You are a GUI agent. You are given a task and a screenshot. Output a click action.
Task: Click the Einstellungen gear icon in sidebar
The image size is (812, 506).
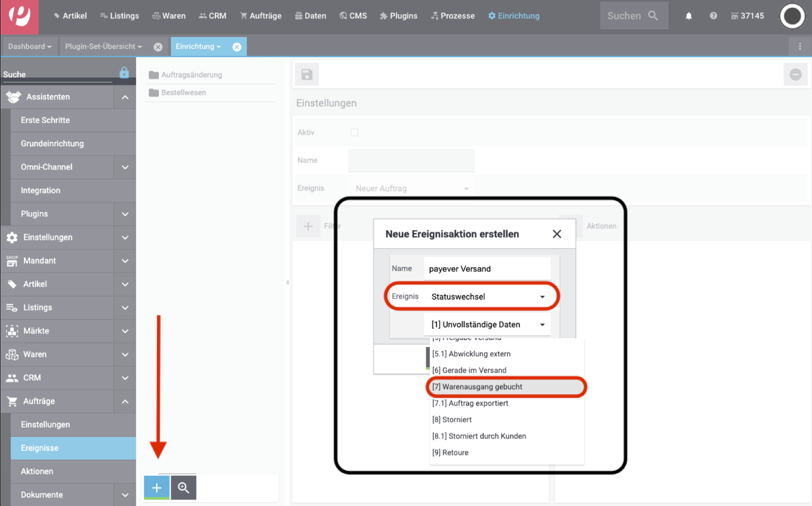(12, 237)
